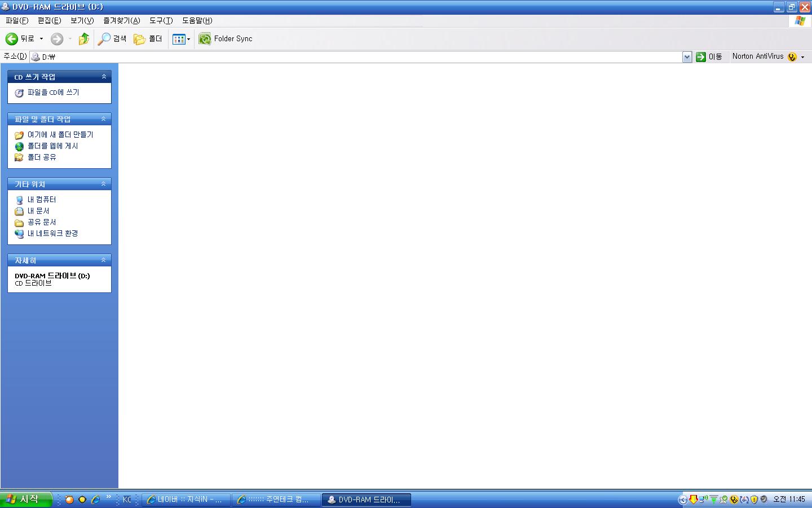Image resolution: width=812 pixels, height=508 pixels.
Task: Click the Back (뒤로) arrow button
Action: coord(11,39)
